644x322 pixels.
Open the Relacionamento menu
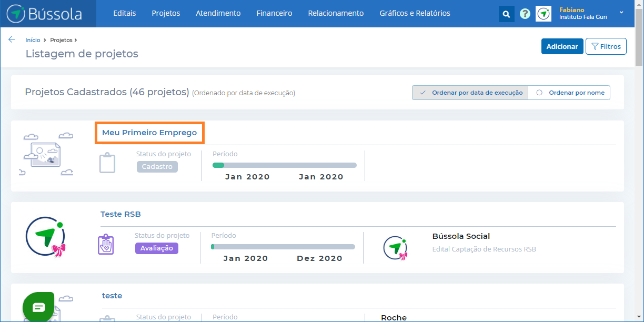[x=336, y=13]
